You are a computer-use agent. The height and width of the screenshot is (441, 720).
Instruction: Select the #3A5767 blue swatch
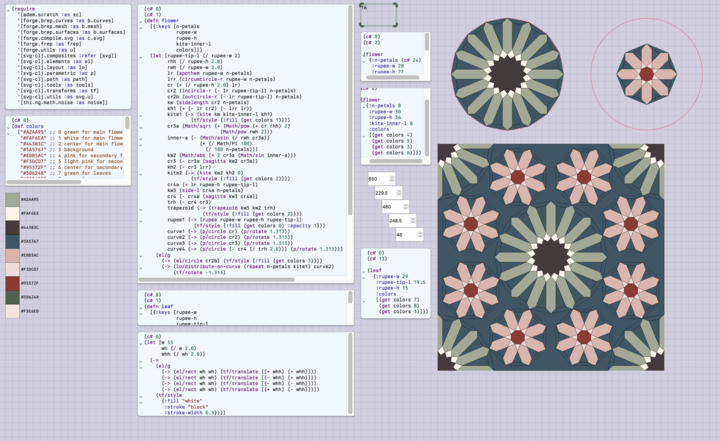pyautogui.click(x=12, y=241)
